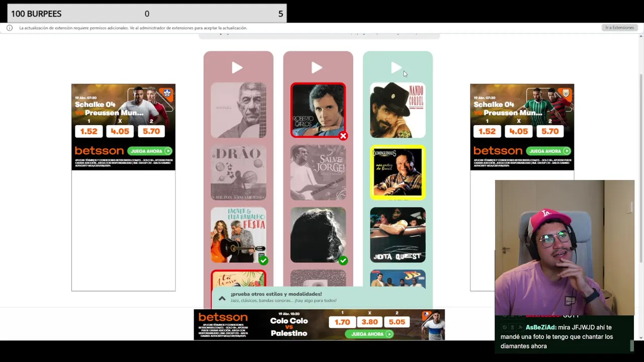Click the team badge icon in left ad
This screenshot has height=362, width=644.
pyautogui.click(x=167, y=93)
